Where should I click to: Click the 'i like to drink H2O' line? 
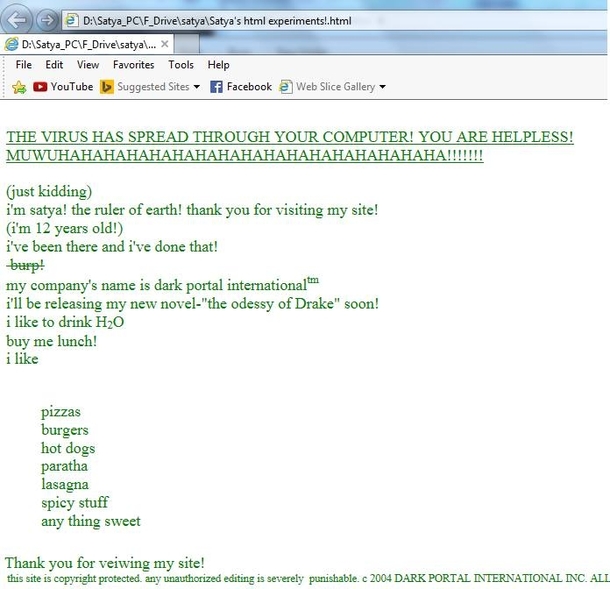(x=65, y=322)
